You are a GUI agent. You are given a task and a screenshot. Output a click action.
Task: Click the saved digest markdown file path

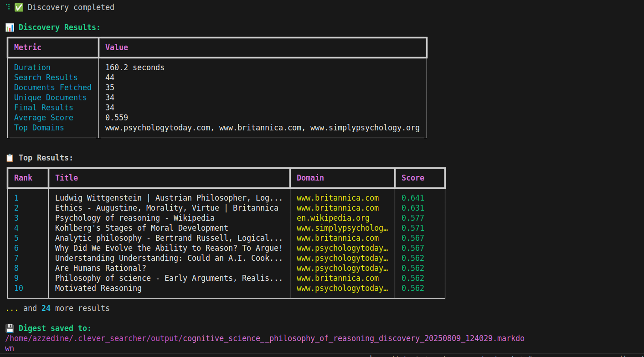click(x=265, y=343)
